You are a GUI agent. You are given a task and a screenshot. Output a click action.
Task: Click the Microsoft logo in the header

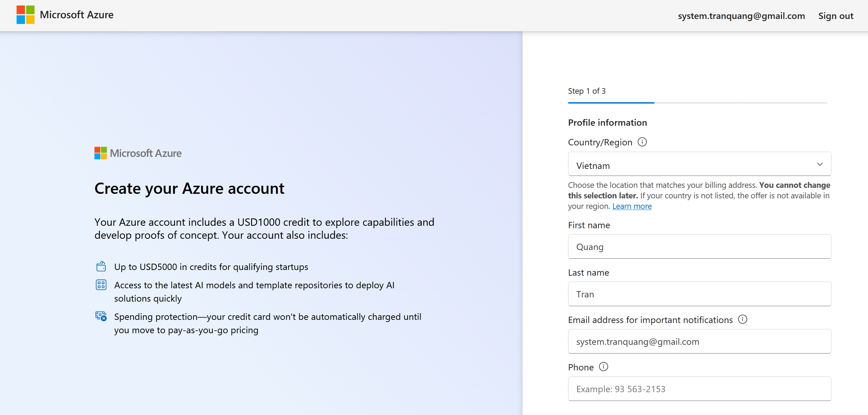pyautogui.click(x=26, y=15)
